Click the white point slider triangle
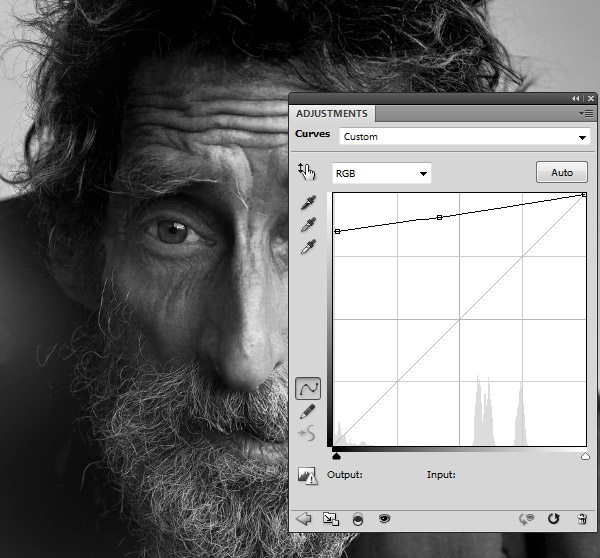This screenshot has height=558, width=600. click(585, 456)
